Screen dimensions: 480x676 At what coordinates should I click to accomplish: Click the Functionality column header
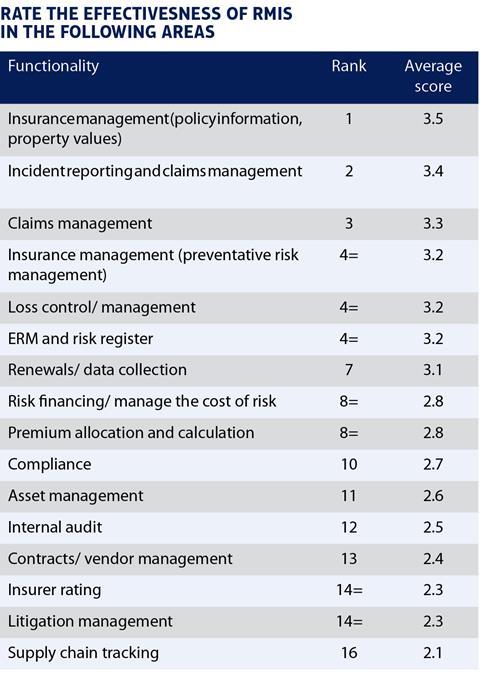(x=53, y=66)
